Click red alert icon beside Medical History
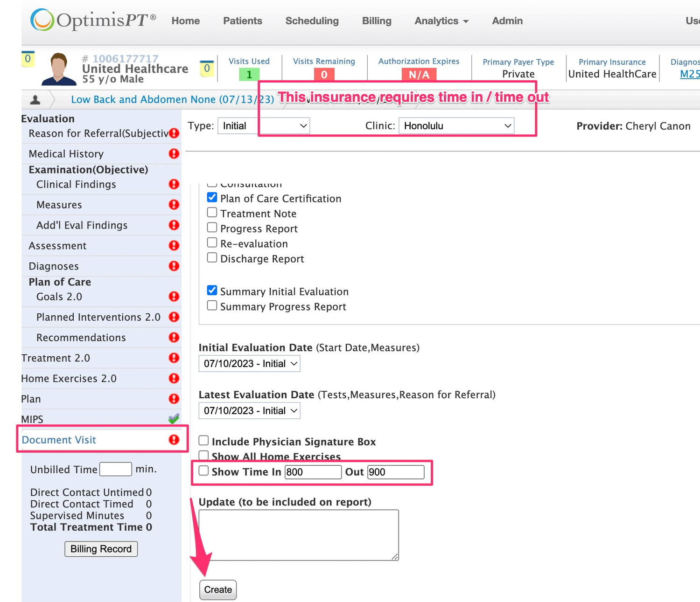The image size is (700, 602). click(174, 154)
